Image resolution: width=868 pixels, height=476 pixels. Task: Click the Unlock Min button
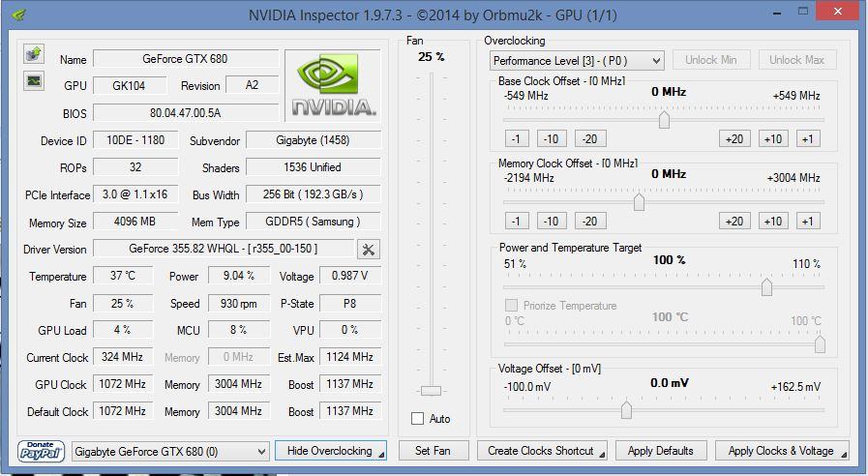[711, 60]
